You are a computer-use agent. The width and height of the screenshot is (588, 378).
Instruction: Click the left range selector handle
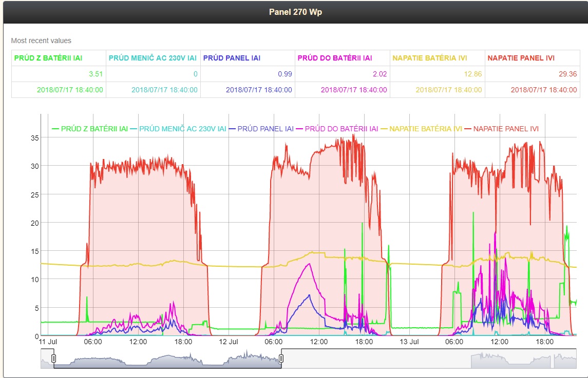tap(53, 359)
